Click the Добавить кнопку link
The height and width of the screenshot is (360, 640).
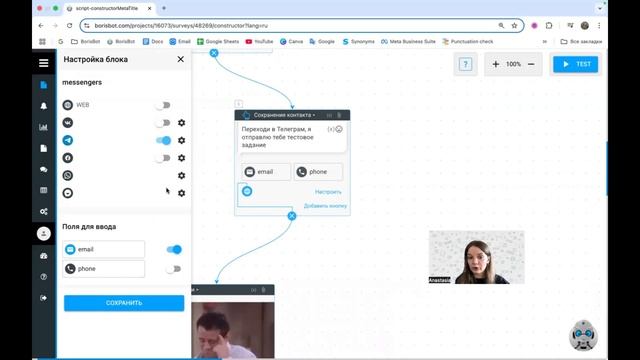coord(325,206)
